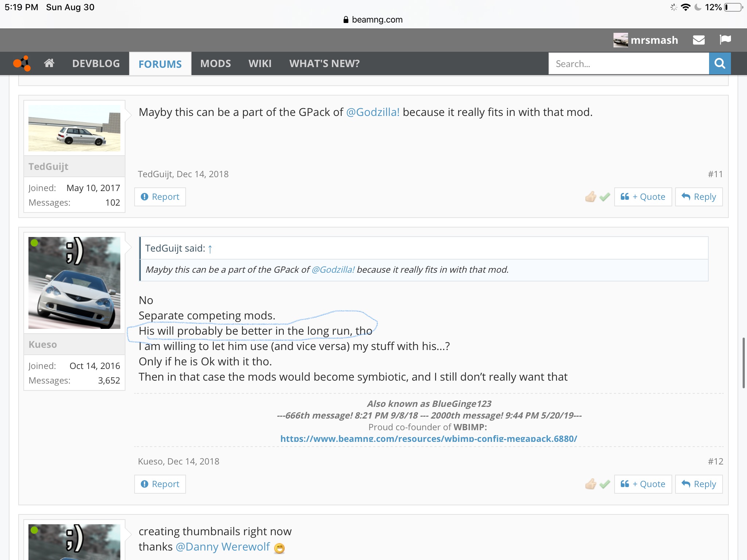Screen dimensions: 747x560
Task: Open Kueso avatar in thumbnails post
Action: (74, 542)
